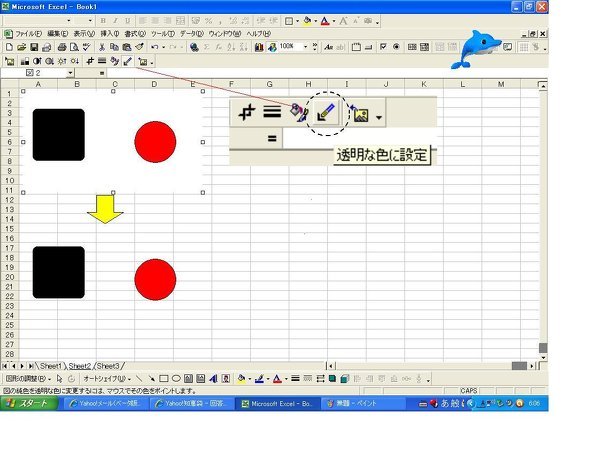Create a new workbook with New icon

pos(9,47)
